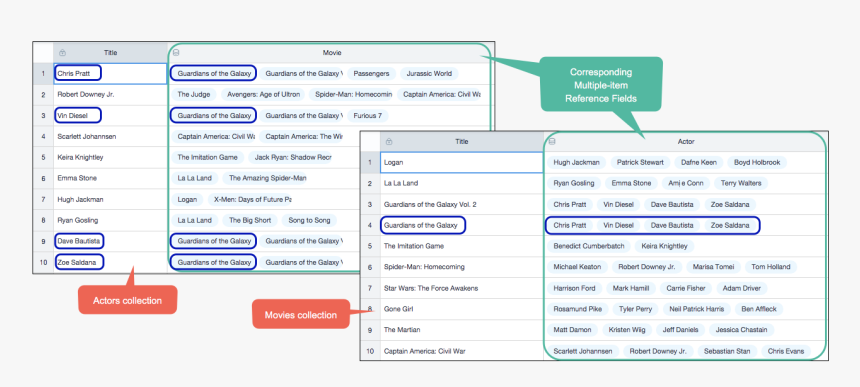Click the Tyler Perry actor tag
Image resolution: width=860 pixels, height=387 pixels.
tap(635, 309)
